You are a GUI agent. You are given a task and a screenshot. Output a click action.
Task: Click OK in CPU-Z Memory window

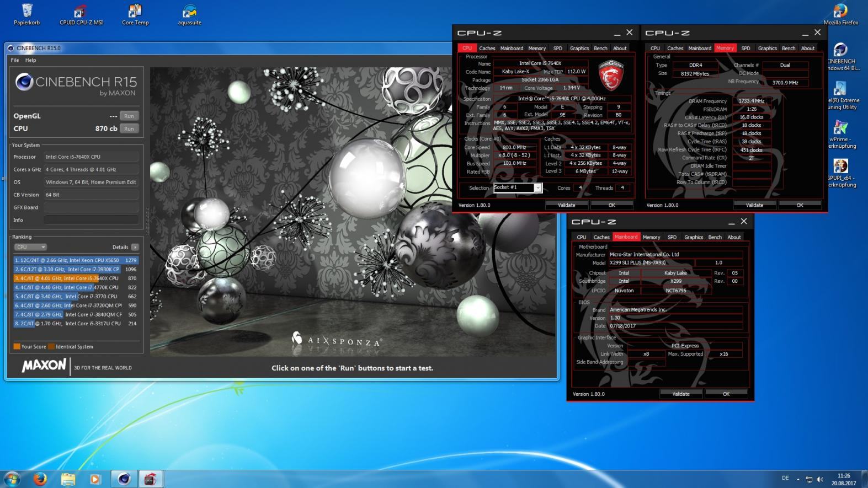(x=800, y=205)
